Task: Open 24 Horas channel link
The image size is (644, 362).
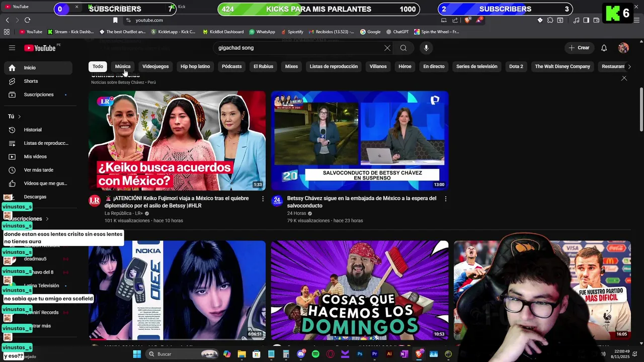Action: [297, 213]
